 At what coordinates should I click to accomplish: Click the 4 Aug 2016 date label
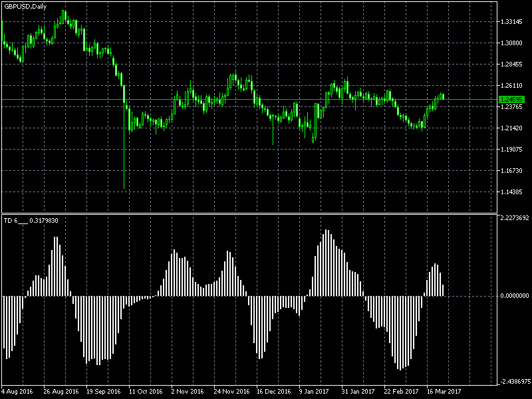pos(17,392)
